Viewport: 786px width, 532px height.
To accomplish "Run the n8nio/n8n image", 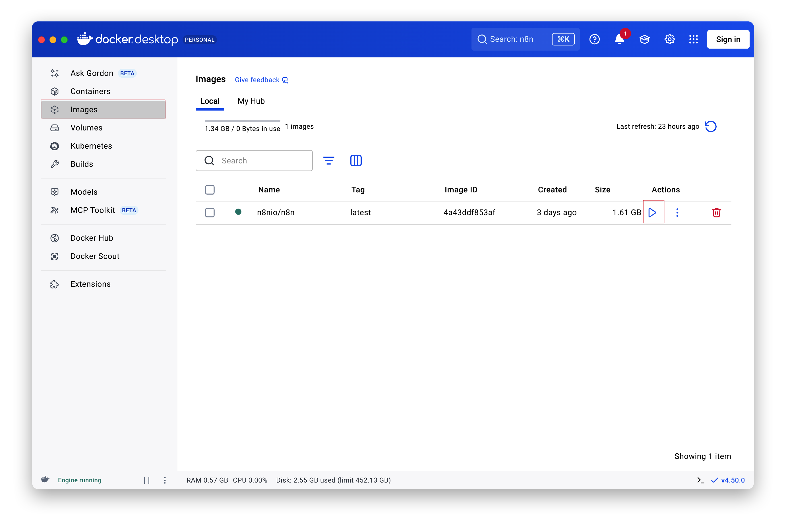I will point(653,212).
